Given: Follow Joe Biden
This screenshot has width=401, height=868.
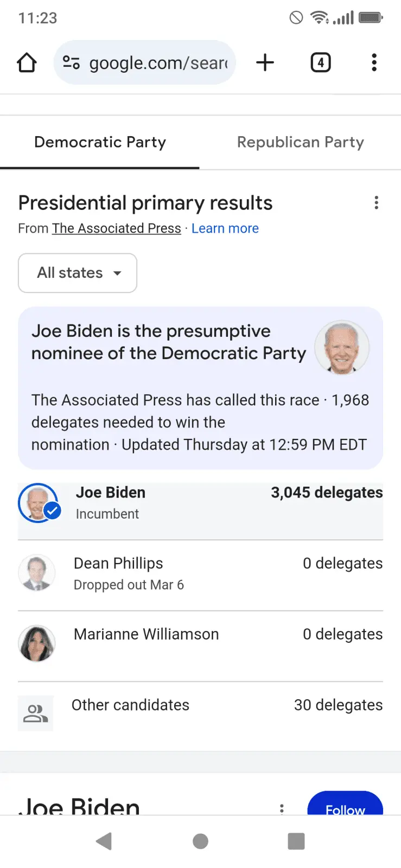Looking at the screenshot, I should tap(345, 806).
